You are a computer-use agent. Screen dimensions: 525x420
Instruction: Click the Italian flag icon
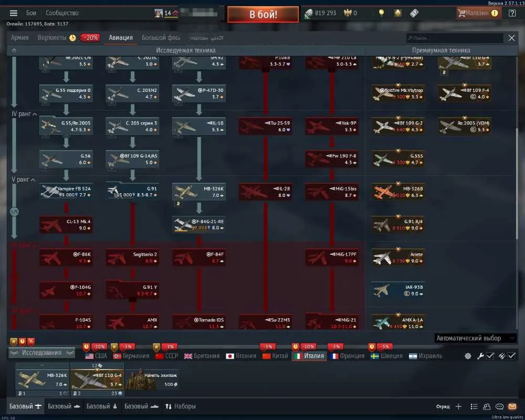[298, 356]
